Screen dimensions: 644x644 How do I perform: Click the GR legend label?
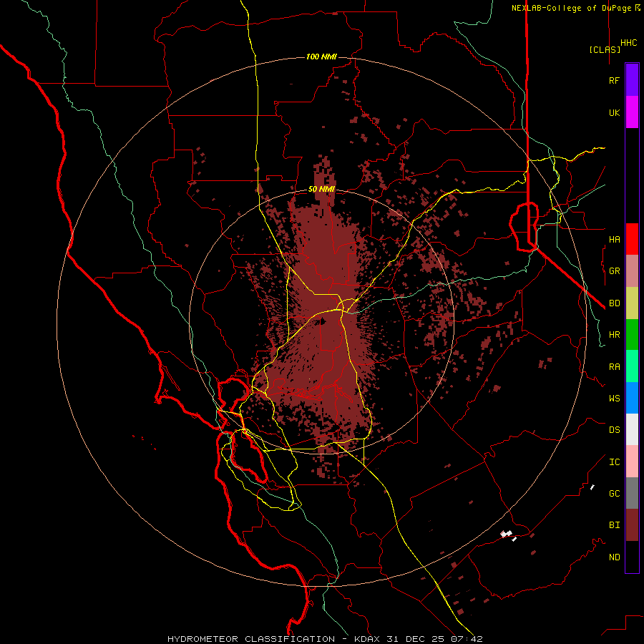(614, 271)
